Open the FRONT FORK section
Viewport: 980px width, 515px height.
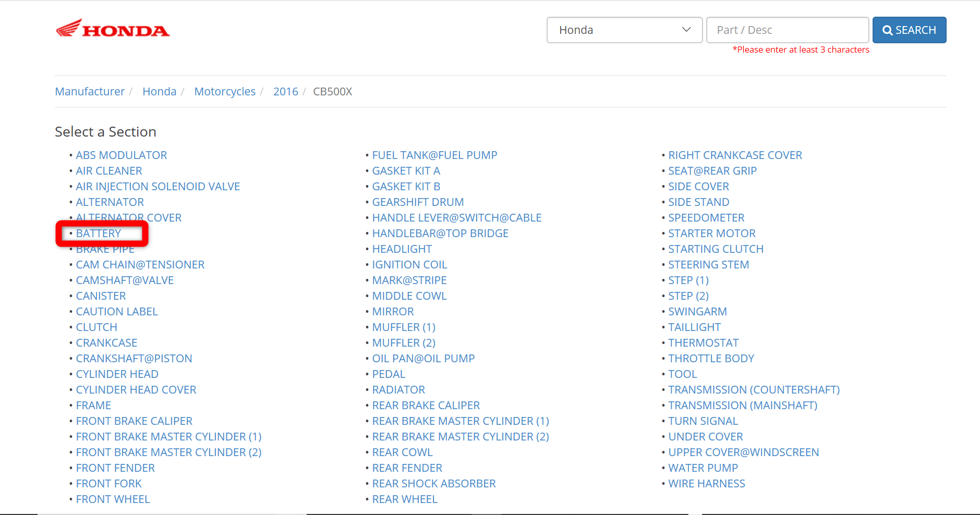(x=109, y=484)
